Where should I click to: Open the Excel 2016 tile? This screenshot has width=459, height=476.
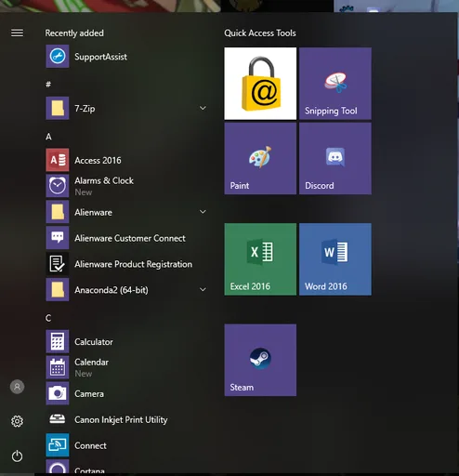(x=260, y=259)
